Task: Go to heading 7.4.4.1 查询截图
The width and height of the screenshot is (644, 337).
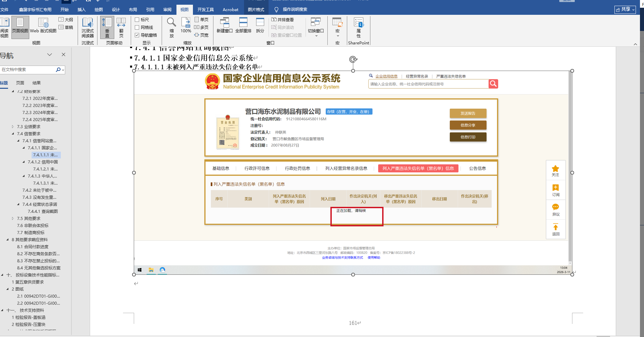Action: (43, 212)
